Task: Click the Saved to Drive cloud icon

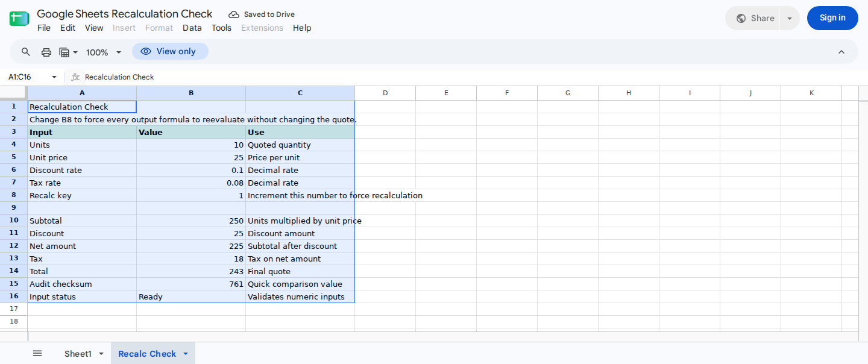Action: tap(234, 14)
